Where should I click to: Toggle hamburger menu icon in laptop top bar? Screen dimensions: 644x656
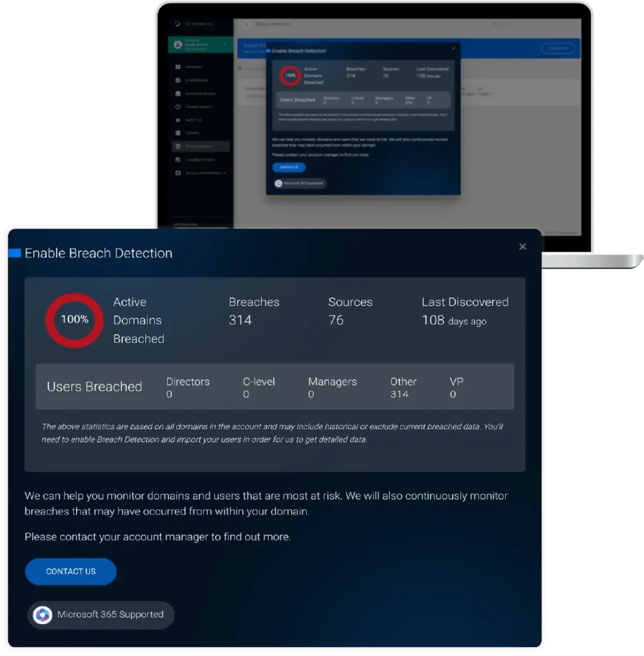click(x=246, y=24)
